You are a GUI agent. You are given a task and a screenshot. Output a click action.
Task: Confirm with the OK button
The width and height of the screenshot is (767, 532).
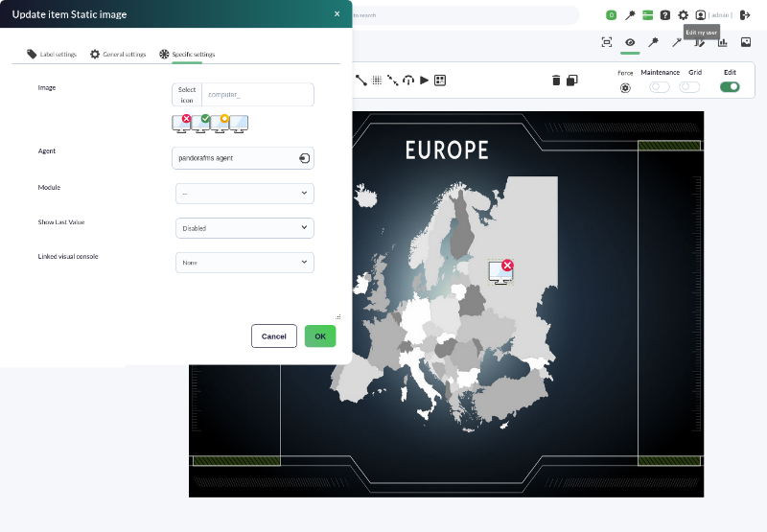tap(320, 335)
